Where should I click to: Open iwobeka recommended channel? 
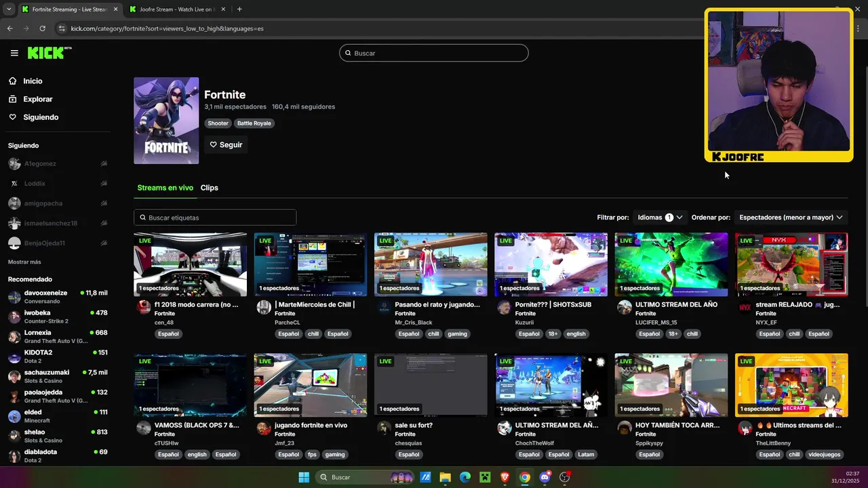(58, 317)
